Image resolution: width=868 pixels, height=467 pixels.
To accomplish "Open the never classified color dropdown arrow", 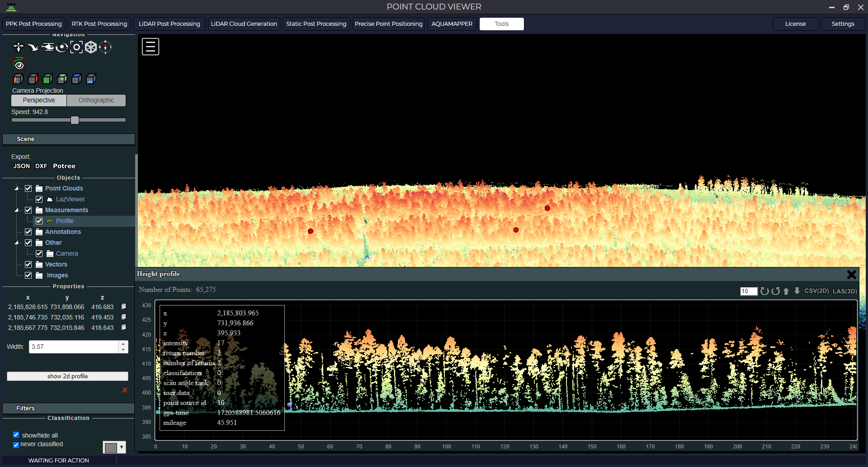I will click(122, 448).
